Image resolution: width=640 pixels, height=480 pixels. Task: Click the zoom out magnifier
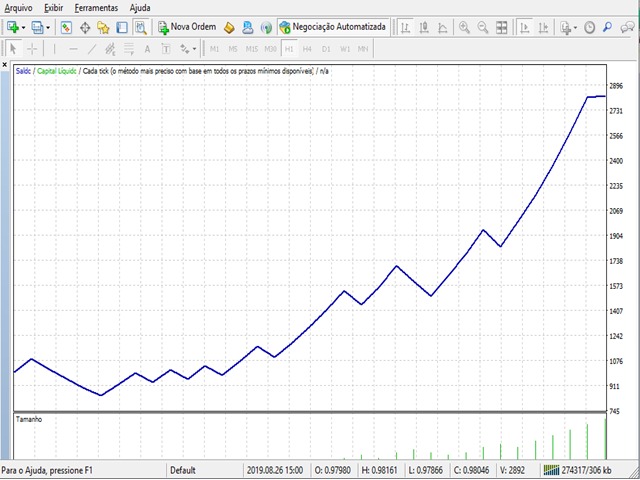coord(483,27)
